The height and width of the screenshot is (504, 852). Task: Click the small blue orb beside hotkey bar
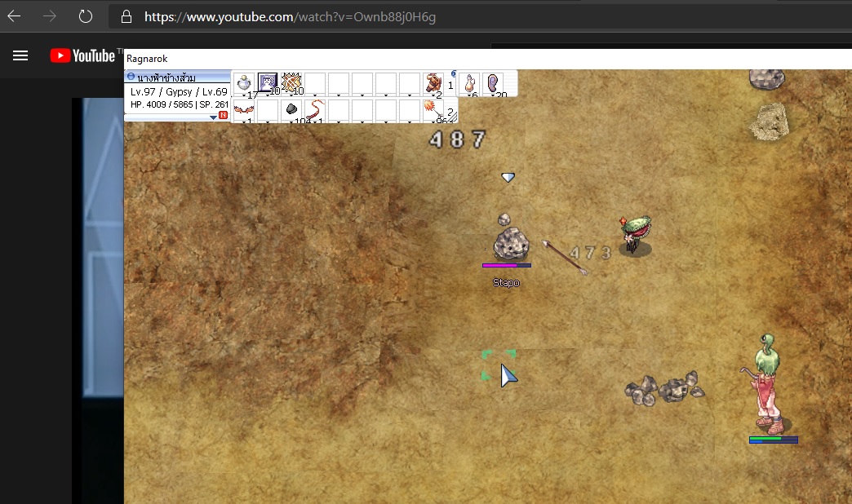[454, 73]
